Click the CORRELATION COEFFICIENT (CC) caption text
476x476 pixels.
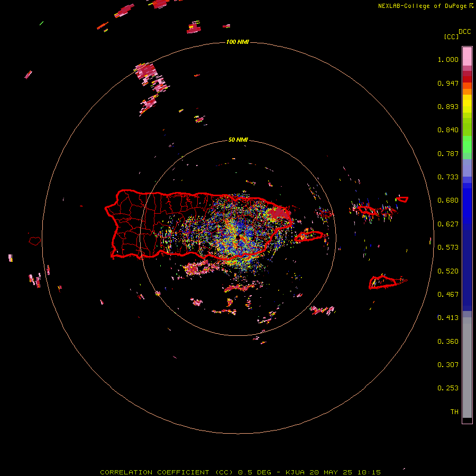click(167, 472)
